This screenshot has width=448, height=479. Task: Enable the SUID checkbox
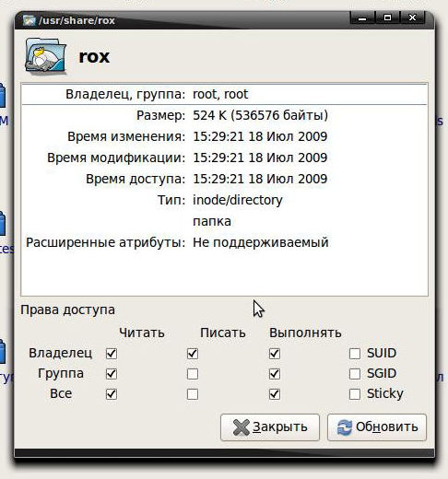(355, 354)
